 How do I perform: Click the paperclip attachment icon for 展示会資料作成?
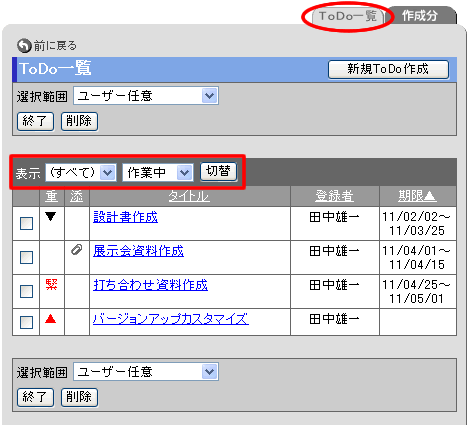(77, 249)
